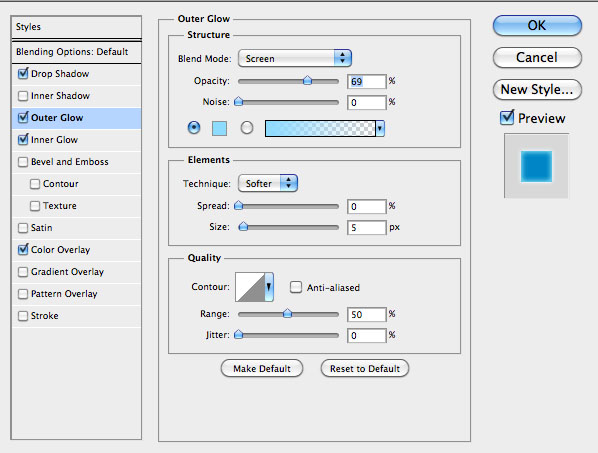Open the Gradient Overlay settings row
Viewport: 598px width, 453px height.
point(77,272)
